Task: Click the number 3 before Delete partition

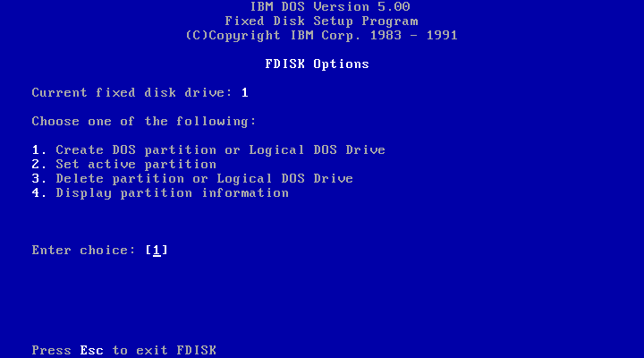Action: point(36,179)
